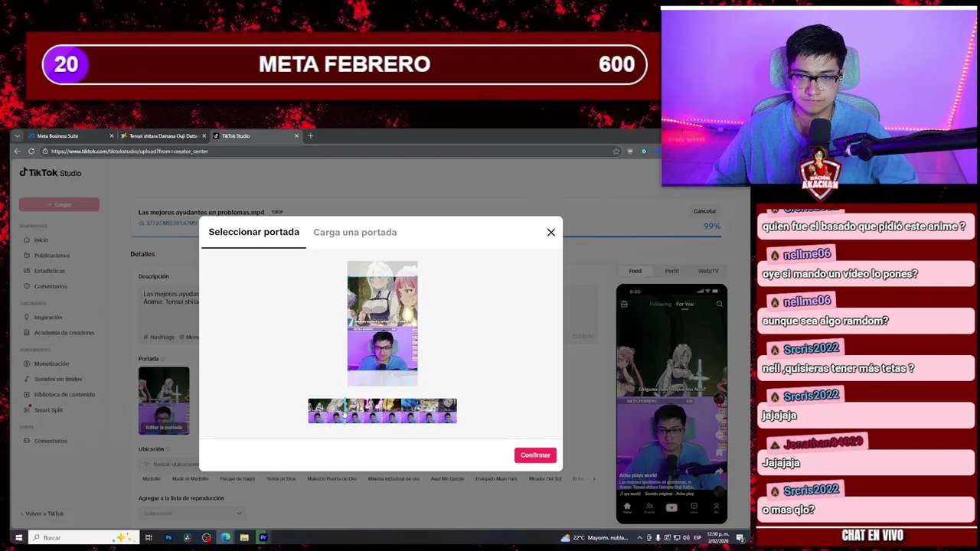
Task: Click Volver a TikTok link
Action: [44, 514]
